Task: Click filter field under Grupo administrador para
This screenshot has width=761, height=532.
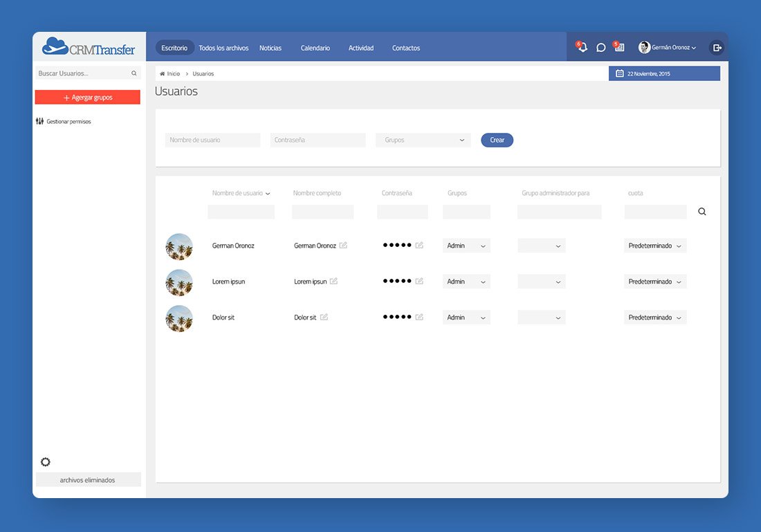Action: coord(559,212)
